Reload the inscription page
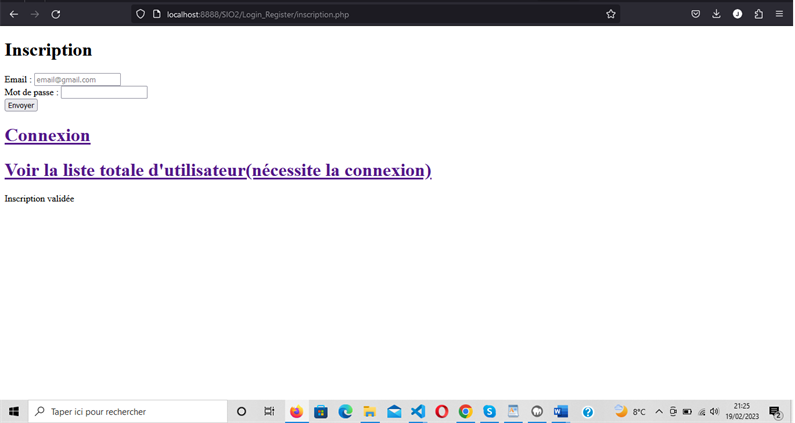Viewport: 795px width, 423px height. click(x=56, y=14)
